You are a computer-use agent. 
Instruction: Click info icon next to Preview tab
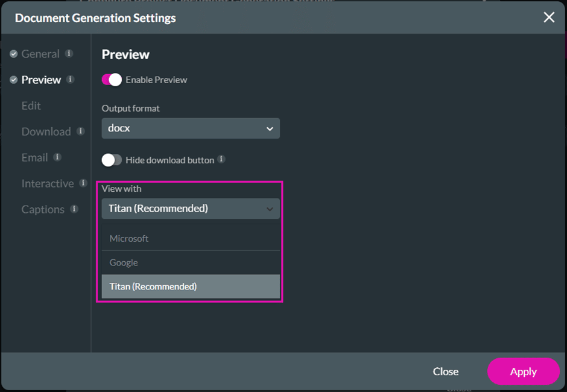71,80
